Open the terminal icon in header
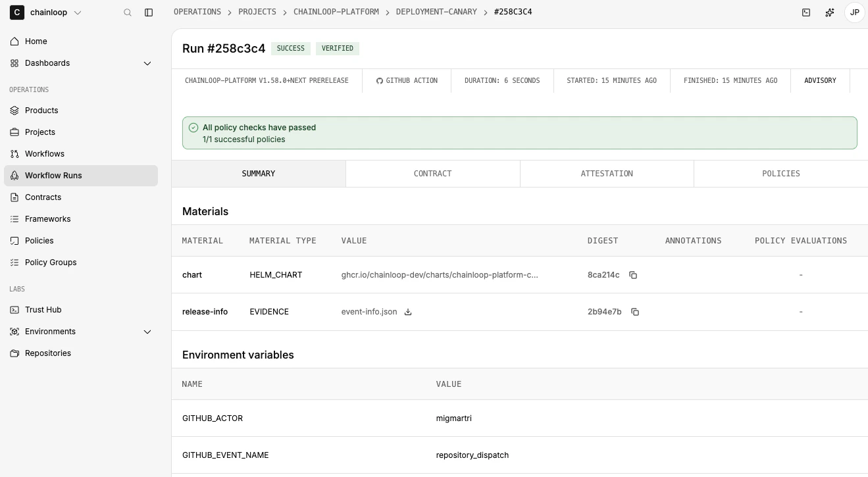Image resolution: width=868 pixels, height=477 pixels. tap(806, 13)
